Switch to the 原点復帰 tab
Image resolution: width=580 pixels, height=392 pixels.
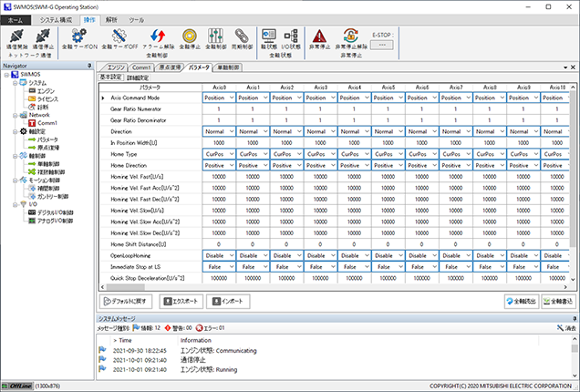point(171,67)
